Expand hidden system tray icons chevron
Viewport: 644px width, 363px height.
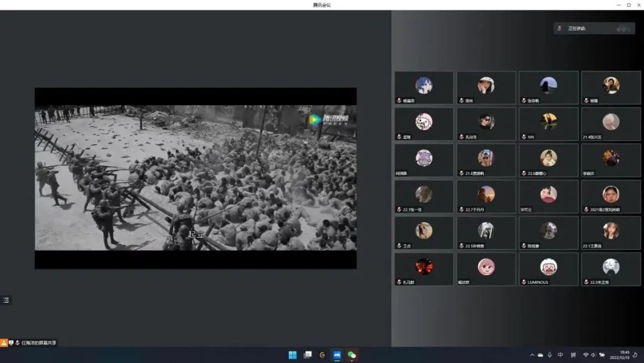(x=532, y=355)
